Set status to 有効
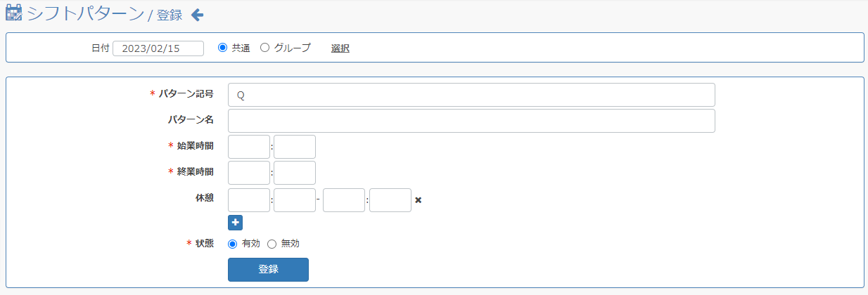Image resolution: width=868 pixels, height=295 pixels. (233, 244)
